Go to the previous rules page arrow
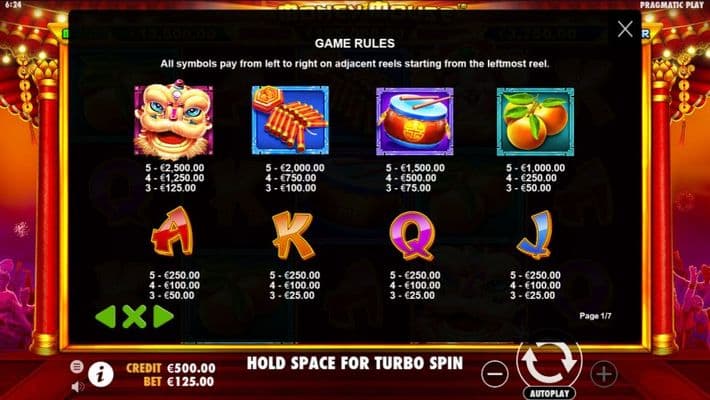The height and width of the screenshot is (400, 710). [106, 316]
